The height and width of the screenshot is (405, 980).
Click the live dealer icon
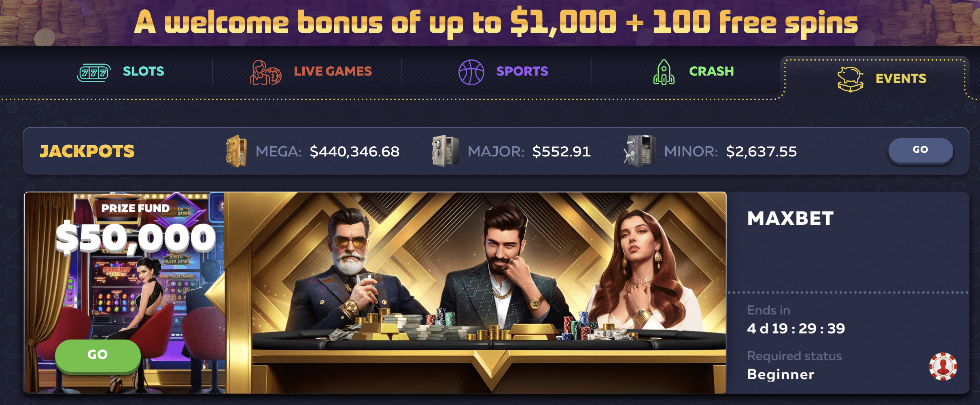pos(265,73)
